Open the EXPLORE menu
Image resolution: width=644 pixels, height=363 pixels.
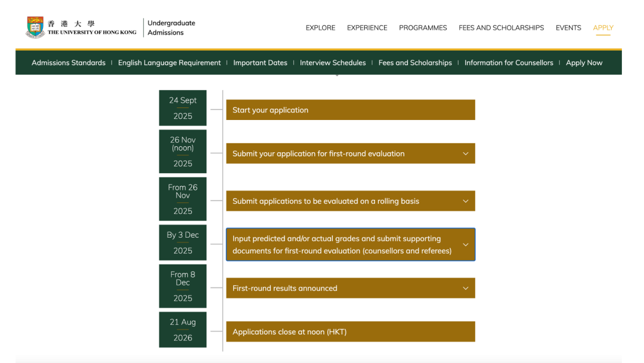320,27
